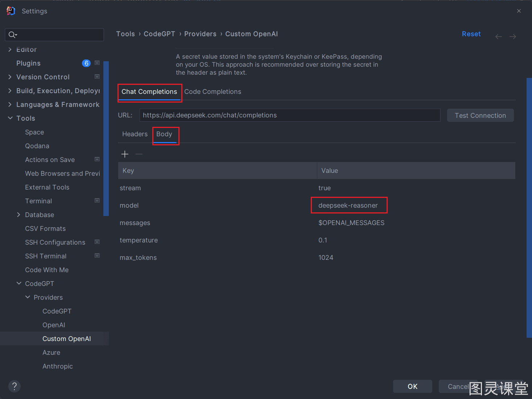The width and height of the screenshot is (532, 399).
Task: Expand the Database node
Action: 18,215
